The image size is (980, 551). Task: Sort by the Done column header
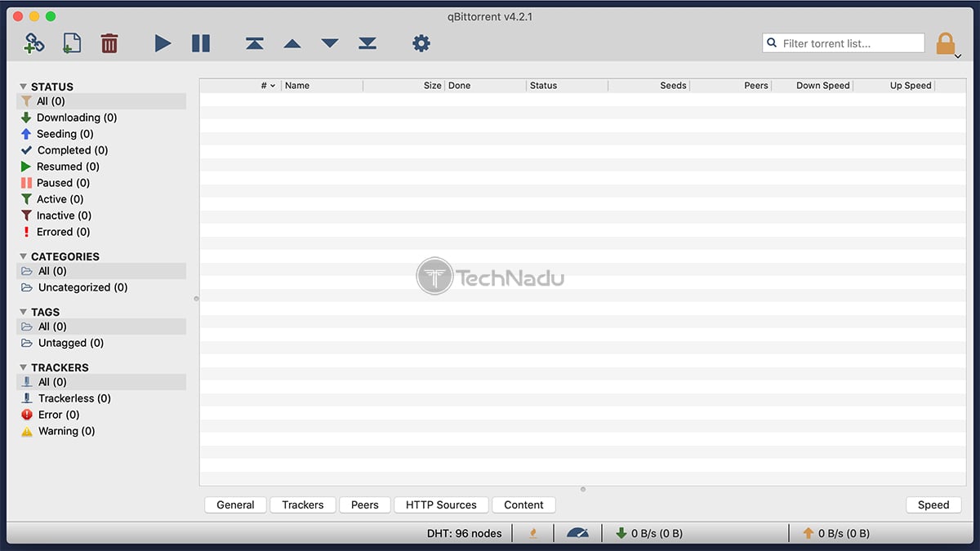click(486, 86)
